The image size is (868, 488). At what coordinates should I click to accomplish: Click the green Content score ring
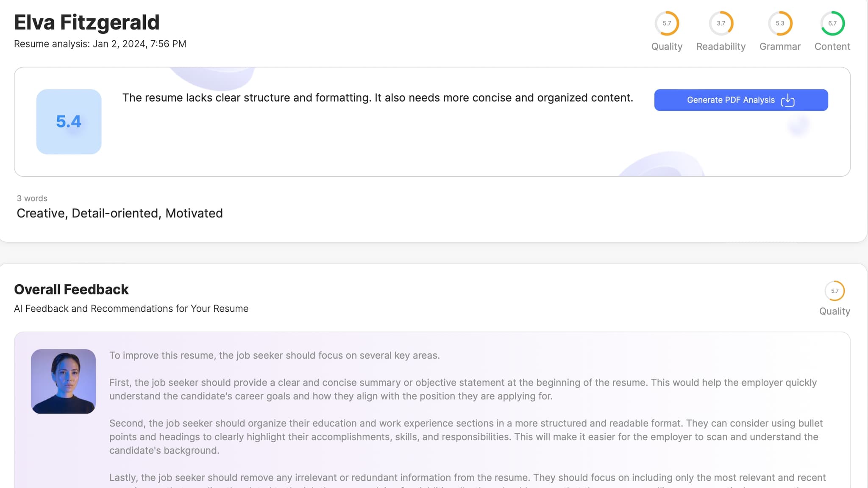pyautogui.click(x=832, y=23)
